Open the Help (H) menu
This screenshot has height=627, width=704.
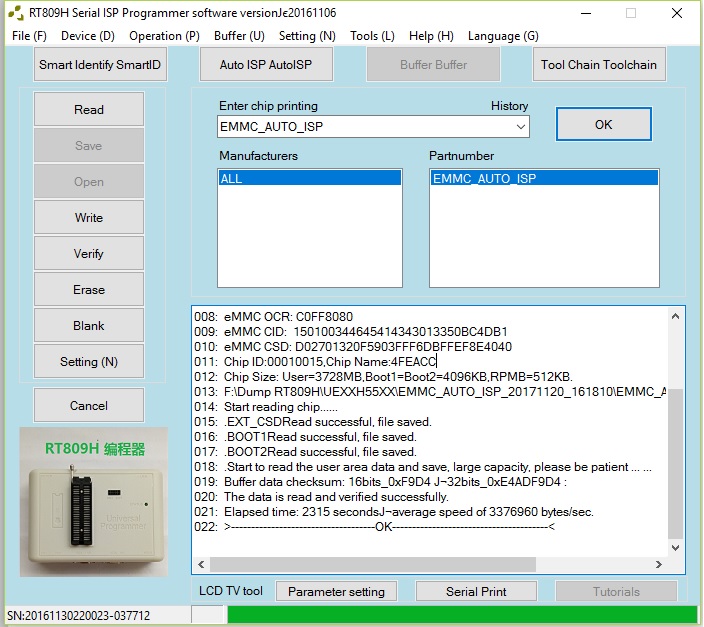click(431, 36)
